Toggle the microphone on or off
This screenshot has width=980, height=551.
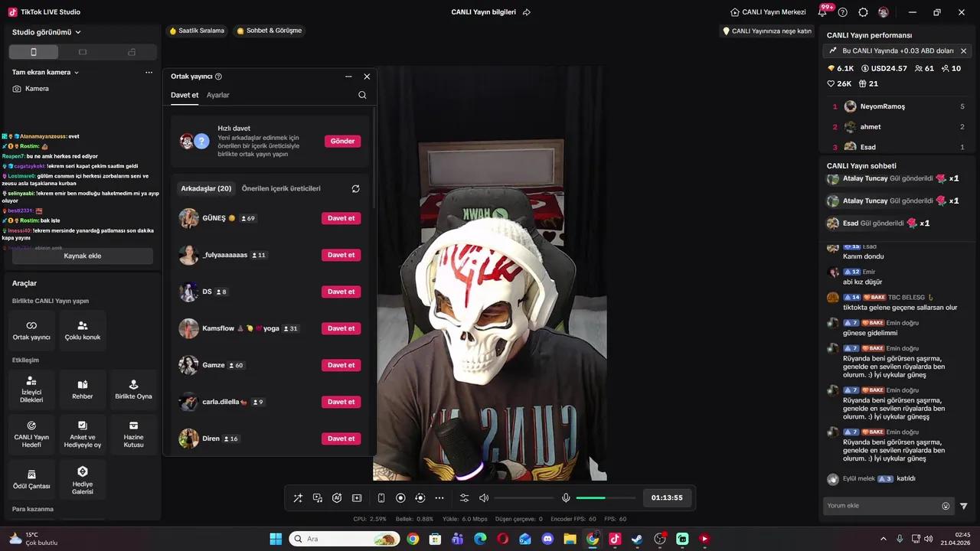click(566, 497)
